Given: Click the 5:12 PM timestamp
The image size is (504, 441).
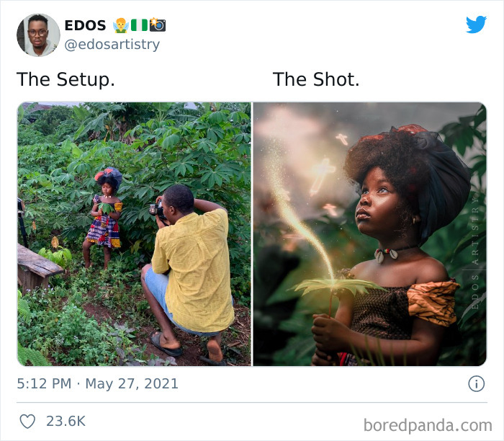Looking at the screenshot, I should 44,383.
